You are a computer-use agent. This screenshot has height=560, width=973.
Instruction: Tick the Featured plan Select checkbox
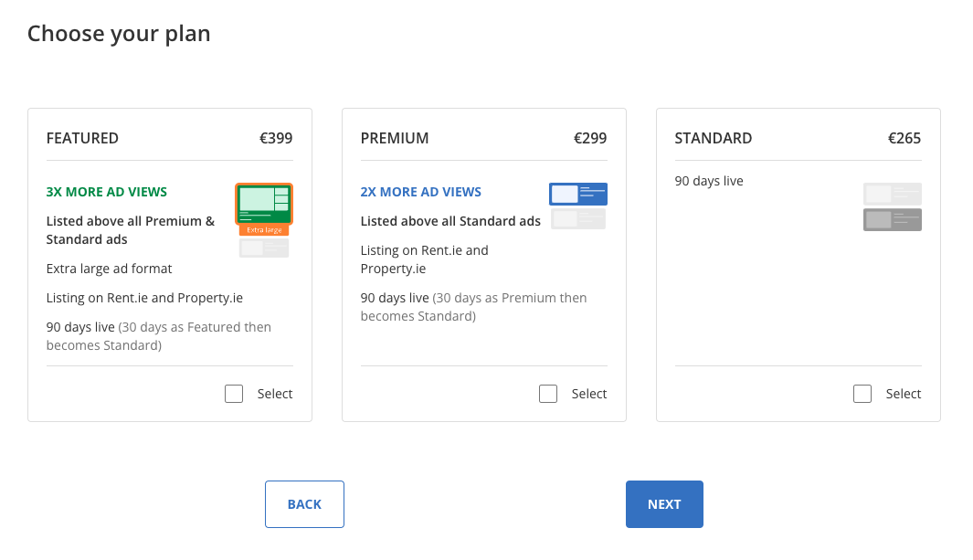click(234, 394)
